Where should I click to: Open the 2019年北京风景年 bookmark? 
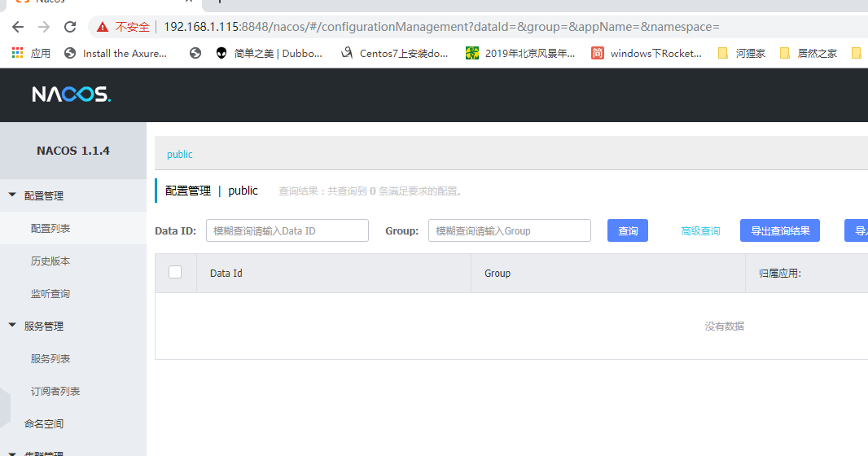pos(520,53)
